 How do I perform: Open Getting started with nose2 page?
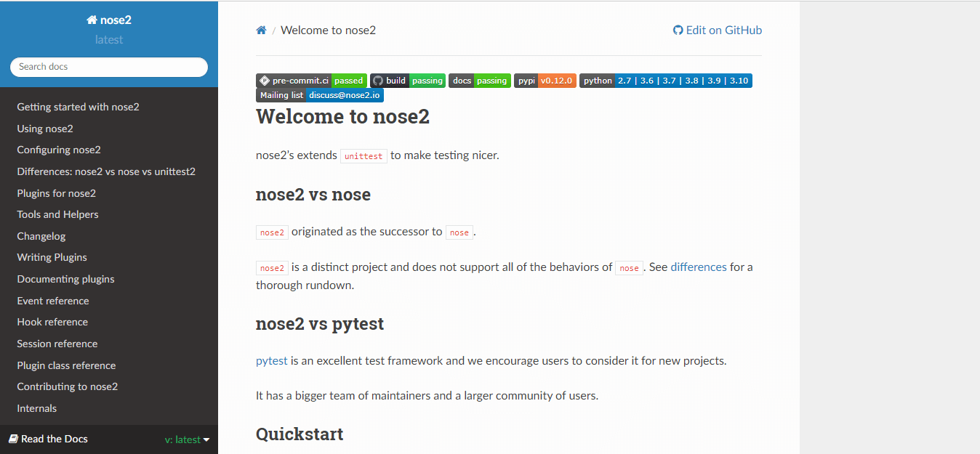pyautogui.click(x=78, y=107)
